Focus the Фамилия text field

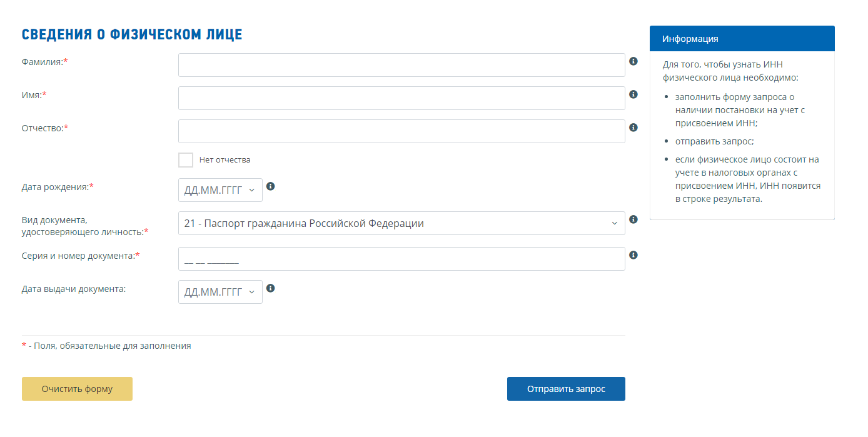coord(401,65)
